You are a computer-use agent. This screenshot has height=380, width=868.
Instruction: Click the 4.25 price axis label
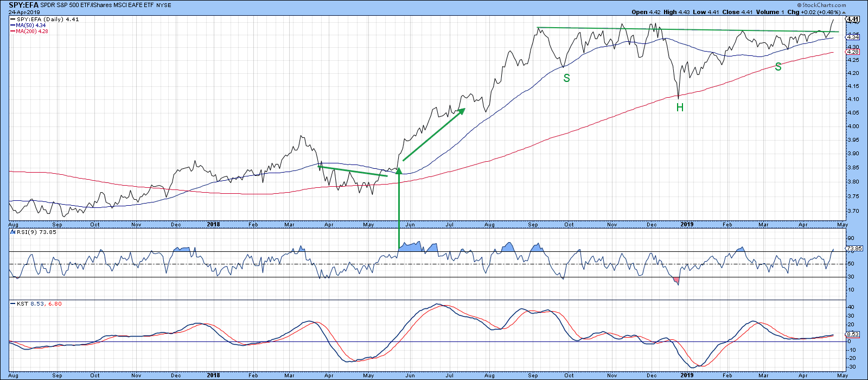(853, 60)
